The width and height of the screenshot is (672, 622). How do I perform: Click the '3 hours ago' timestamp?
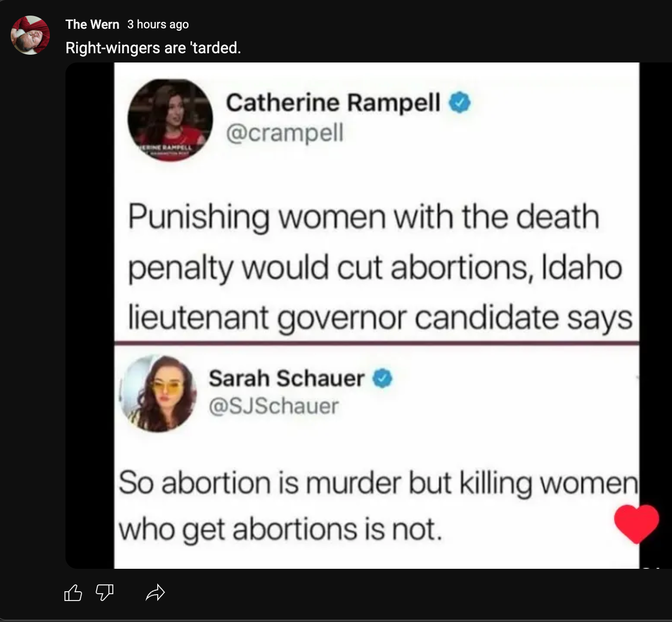point(158,24)
